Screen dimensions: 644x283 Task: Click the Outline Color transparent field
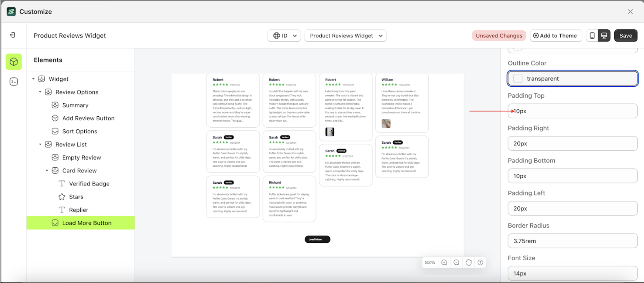coord(573,78)
